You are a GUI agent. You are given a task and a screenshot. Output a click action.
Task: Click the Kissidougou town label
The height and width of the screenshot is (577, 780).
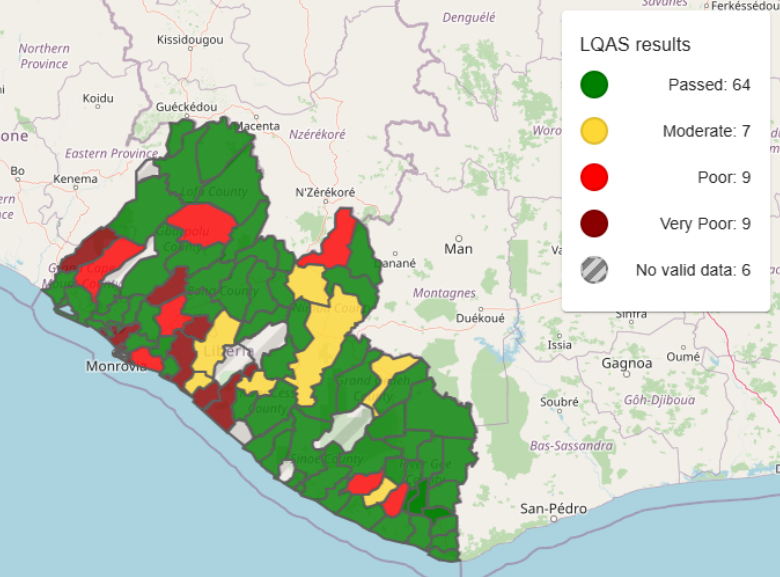[190, 40]
